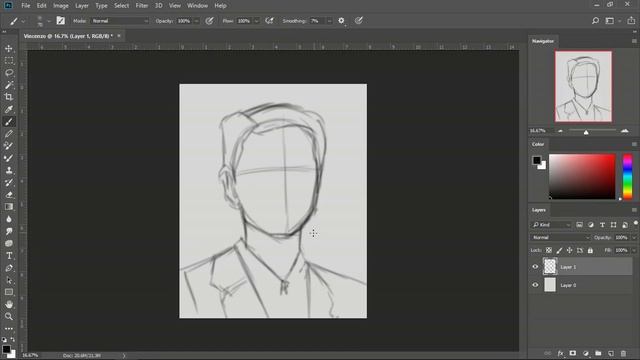Open the workspace switcher icon
The image size is (640, 360).
click(610, 21)
